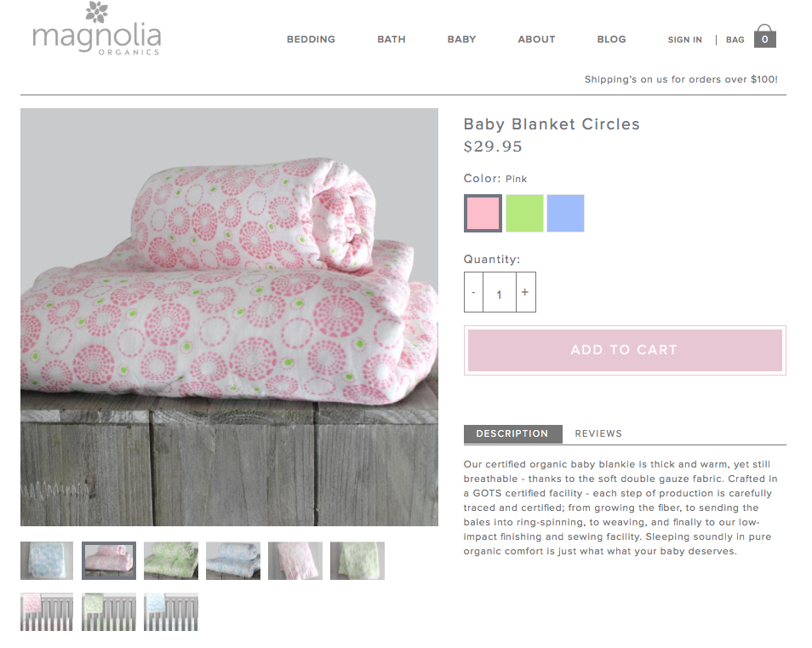Open the Bath menu

[391, 39]
